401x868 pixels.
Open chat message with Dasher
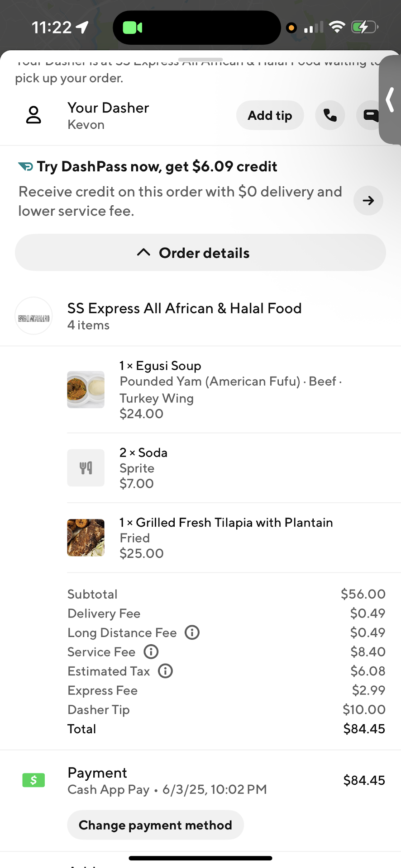click(370, 115)
